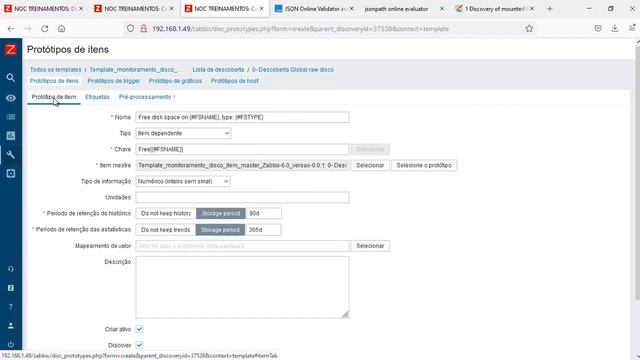Switch to the Protótipo de item tab

54,97
